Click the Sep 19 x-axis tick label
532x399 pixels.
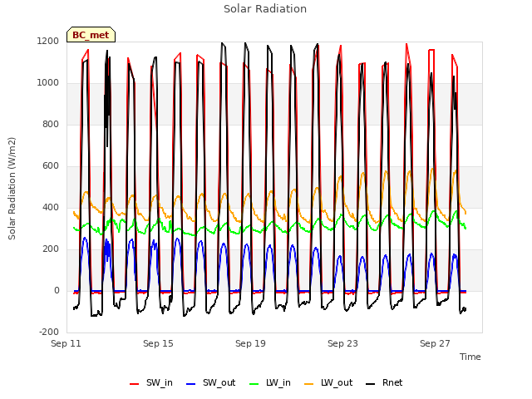[250, 343]
